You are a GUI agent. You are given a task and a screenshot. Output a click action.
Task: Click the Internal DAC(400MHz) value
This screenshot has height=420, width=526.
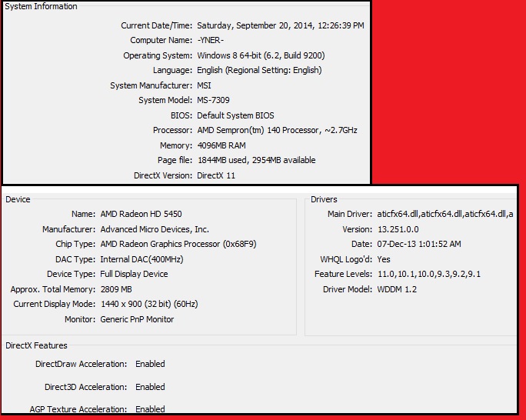click(x=141, y=259)
